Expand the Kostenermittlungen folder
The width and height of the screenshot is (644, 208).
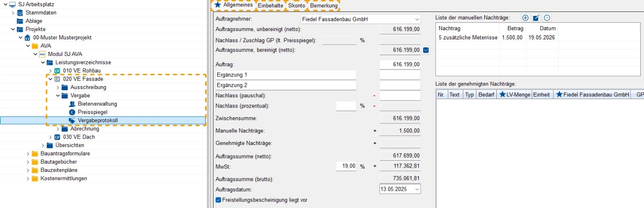pyautogui.click(x=28, y=179)
